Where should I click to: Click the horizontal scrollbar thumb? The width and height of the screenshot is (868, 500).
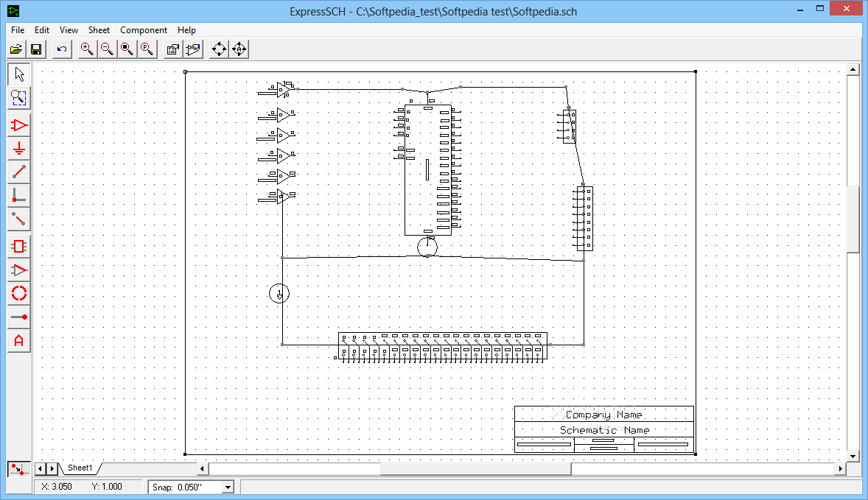click(x=475, y=468)
